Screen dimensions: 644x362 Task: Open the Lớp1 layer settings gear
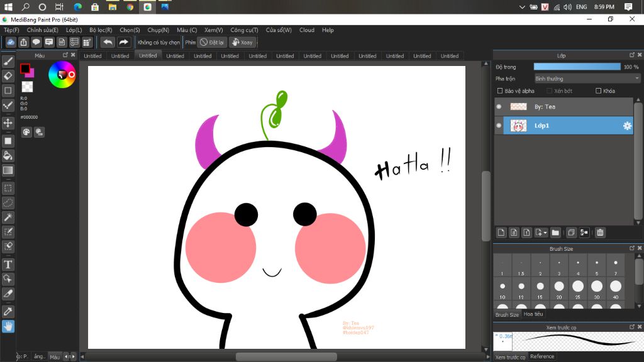click(x=627, y=126)
